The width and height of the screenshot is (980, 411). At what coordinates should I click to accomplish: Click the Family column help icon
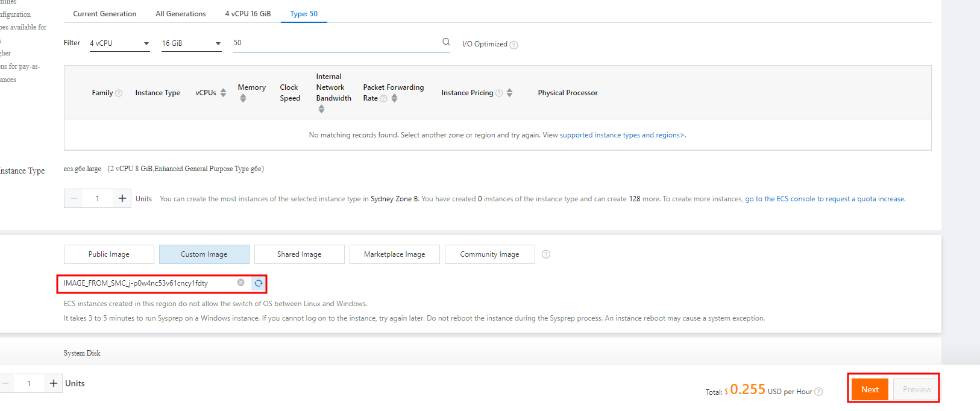(119, 93)
